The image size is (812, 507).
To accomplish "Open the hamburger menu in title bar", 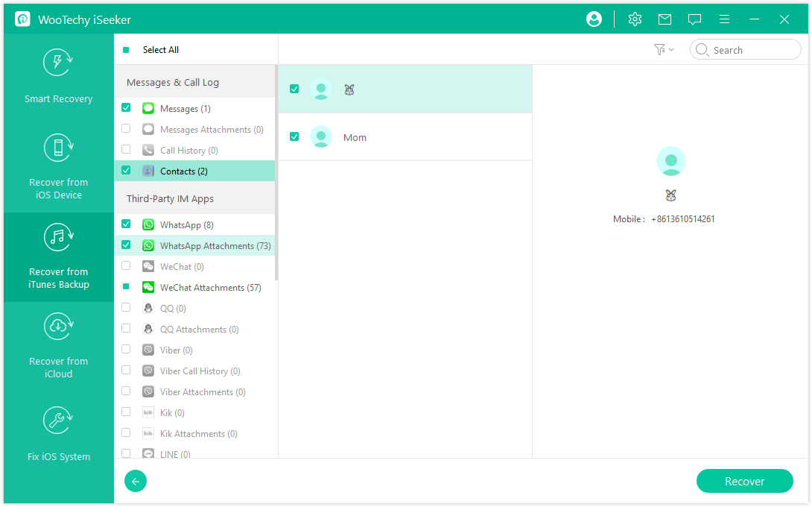I will [x=724, y=19].
